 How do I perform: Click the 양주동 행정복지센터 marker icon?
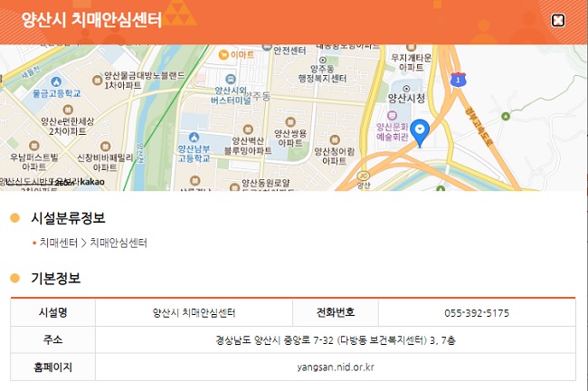pyautogui.click(x=323, y=60)
